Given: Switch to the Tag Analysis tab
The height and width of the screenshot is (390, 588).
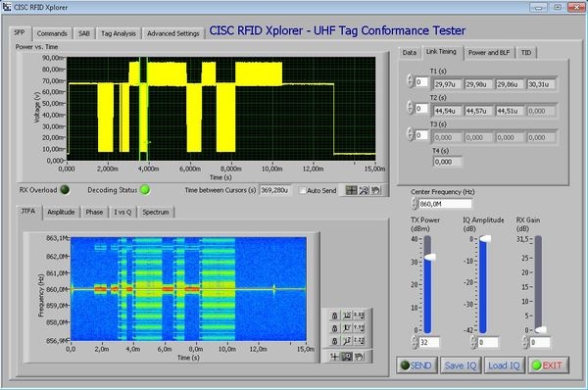Looking at the screenshot, I should tap(119, 33).
